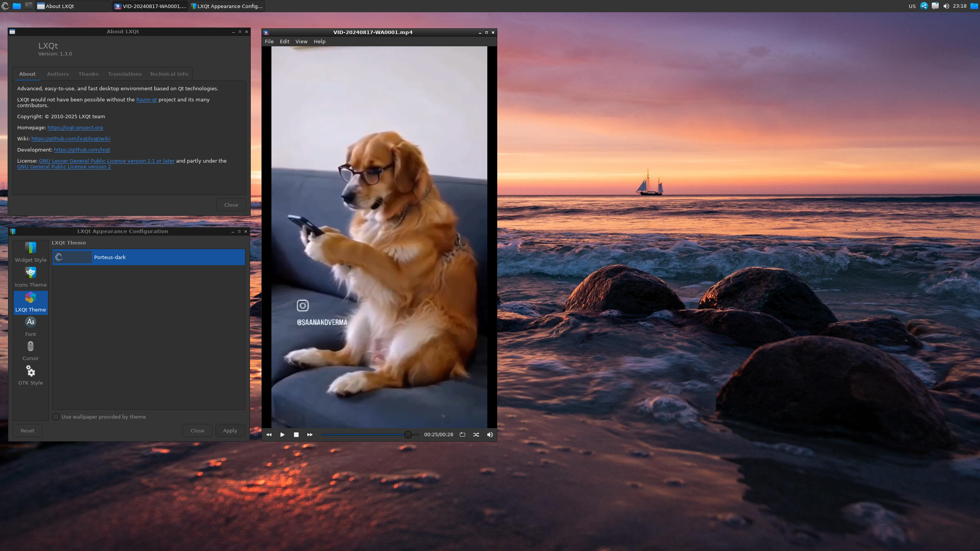Image resolution: width=980 pixels, height=551 pixels.
Task: Toggle shuffle mode in video player
Action: pyautogui.click(x=476, y=435)
